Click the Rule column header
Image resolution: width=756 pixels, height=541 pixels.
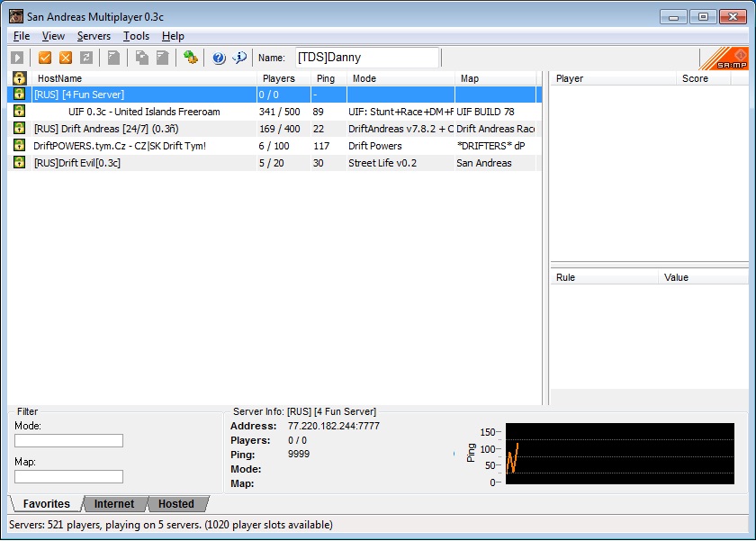[604, 277]
